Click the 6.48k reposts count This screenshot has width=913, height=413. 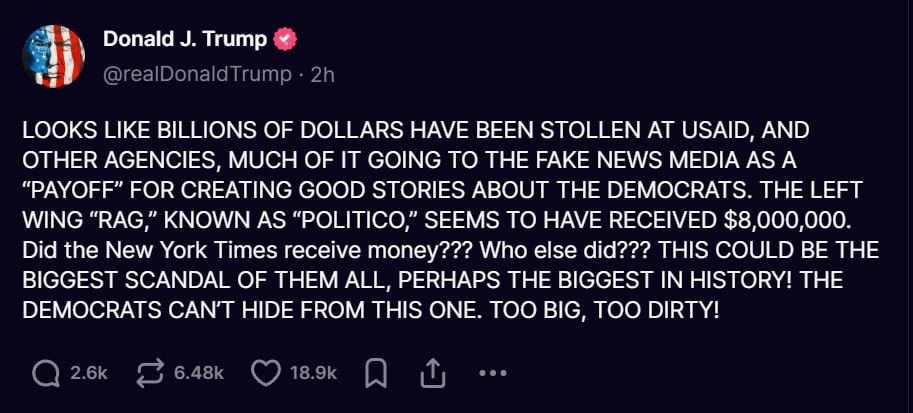coord(198,373)
